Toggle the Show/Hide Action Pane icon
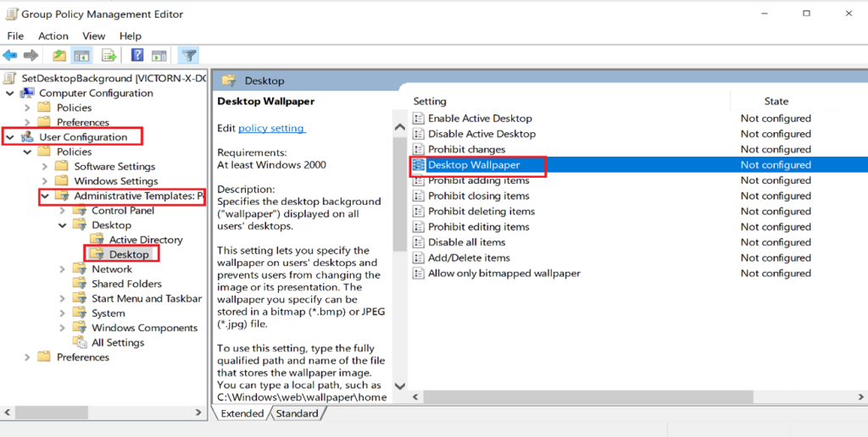The width and height of the screenshot is (868, 437). tap(159, 56)
